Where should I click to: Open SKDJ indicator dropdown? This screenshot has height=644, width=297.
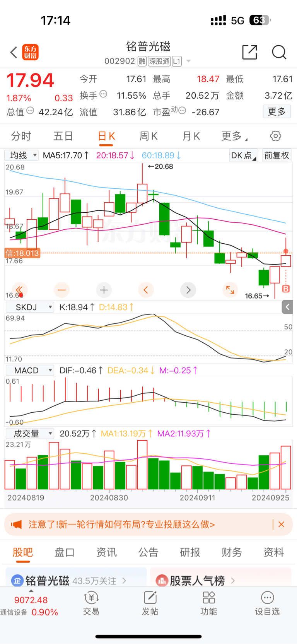(x=30, y=307)
